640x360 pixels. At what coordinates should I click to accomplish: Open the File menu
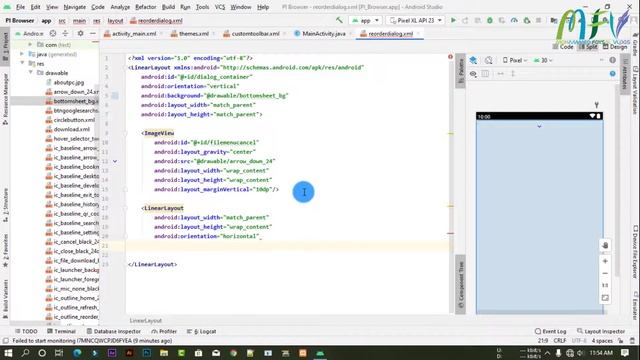click(20, 7)
